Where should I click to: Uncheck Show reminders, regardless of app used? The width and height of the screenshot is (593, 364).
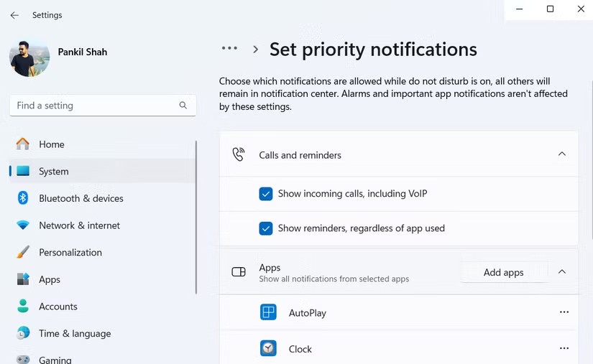[x=266, y=228]
